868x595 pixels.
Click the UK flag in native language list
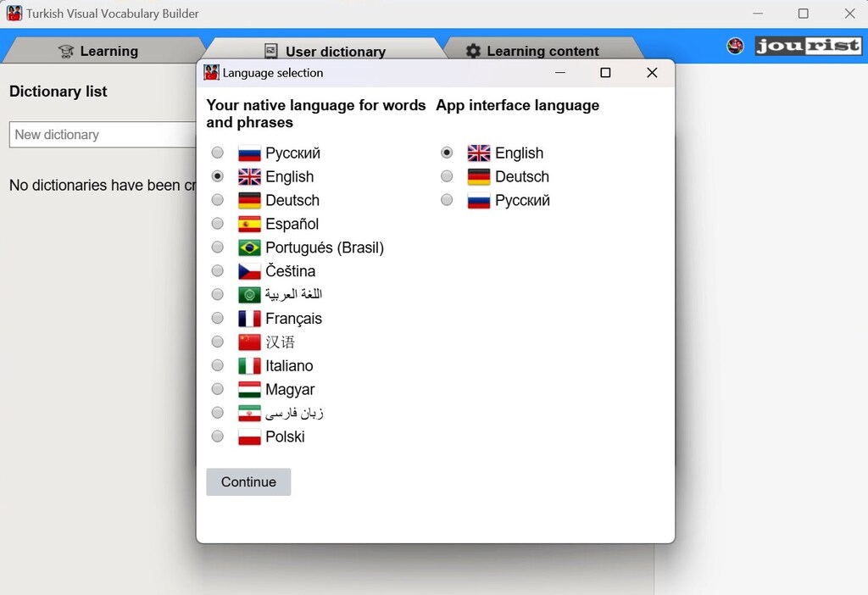(x=250, y=177)
